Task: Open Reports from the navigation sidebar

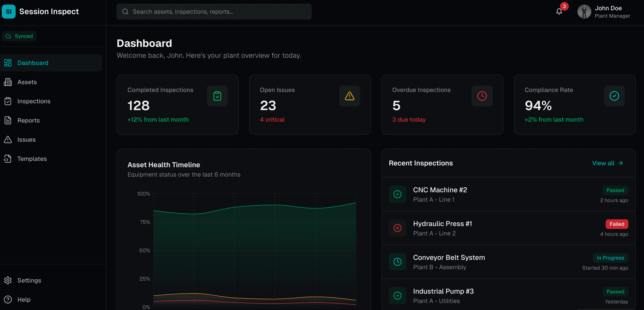Action: [x=29, y=120]
